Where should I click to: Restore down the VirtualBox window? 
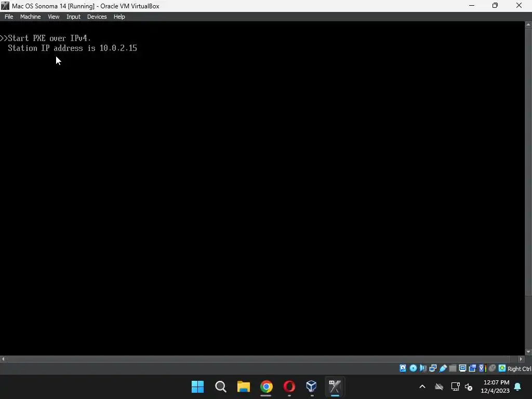click(x=495, y=6)
